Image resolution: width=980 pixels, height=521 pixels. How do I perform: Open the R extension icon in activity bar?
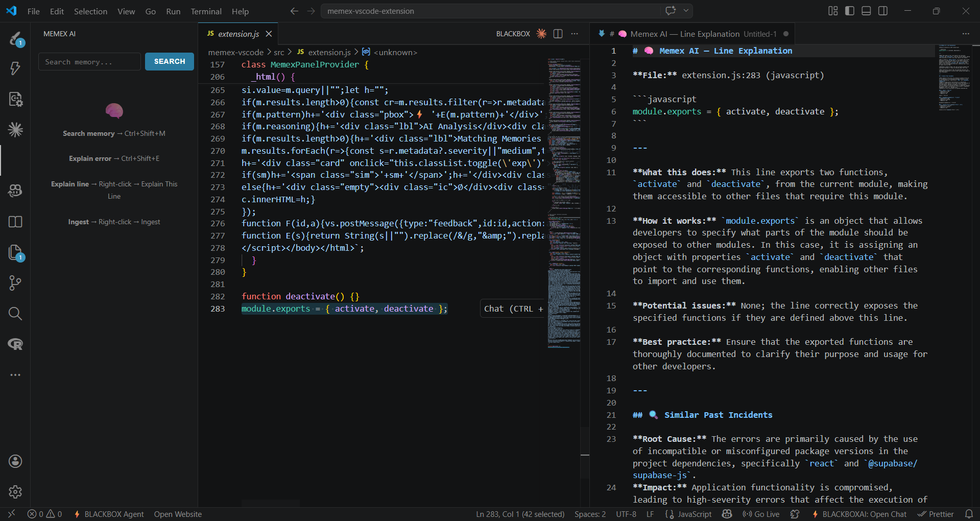(x=15, y=344)
